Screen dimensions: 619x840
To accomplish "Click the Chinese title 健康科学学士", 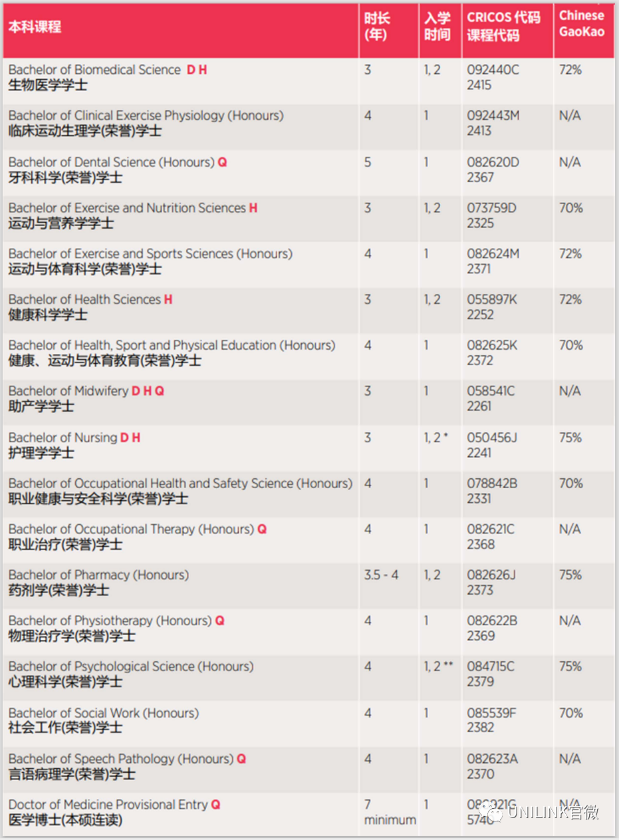I will (x=48, y=315).
